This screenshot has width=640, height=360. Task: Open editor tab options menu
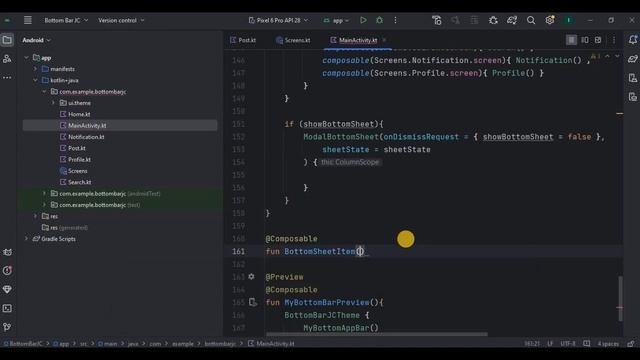pos(614,40)
